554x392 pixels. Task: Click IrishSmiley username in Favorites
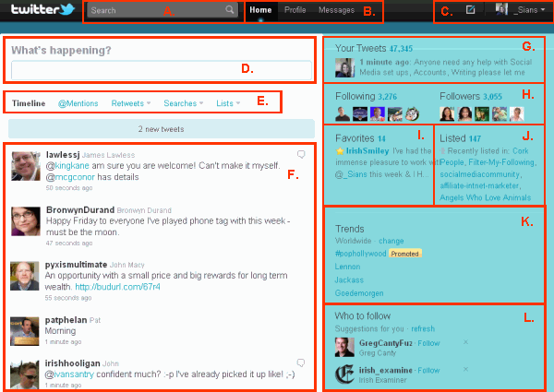pos(367,151)
